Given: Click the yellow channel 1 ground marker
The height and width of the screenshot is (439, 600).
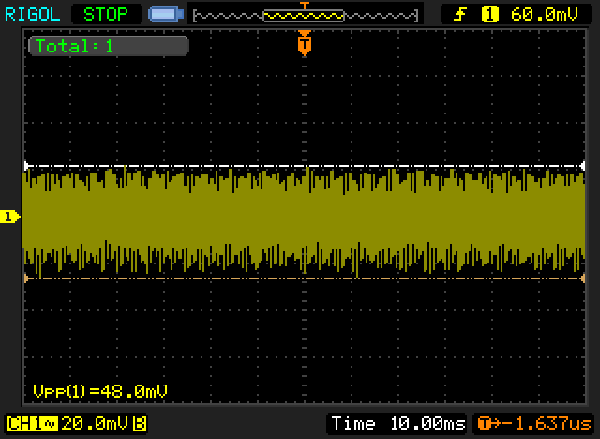Looking at the screenshot, I should 10,217.
